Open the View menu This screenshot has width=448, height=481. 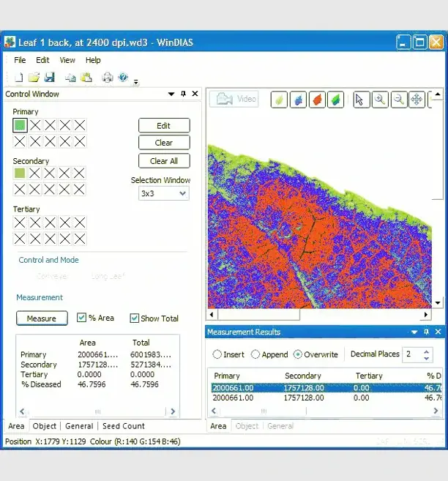[67, 60]
